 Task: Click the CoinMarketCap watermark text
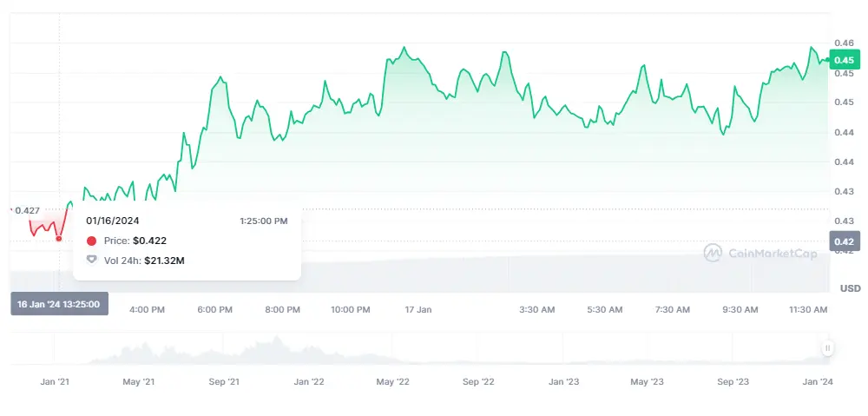(773, 254)
